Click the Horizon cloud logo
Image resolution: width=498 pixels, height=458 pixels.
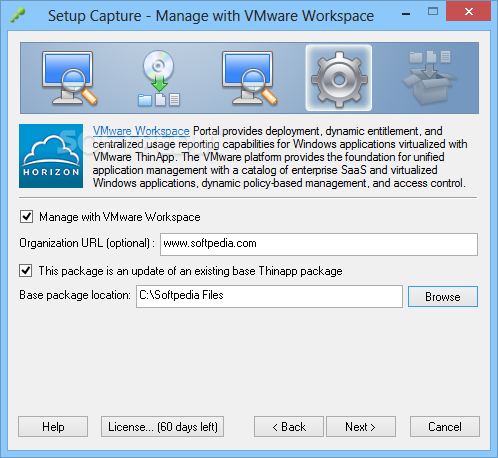click(51, 156)
